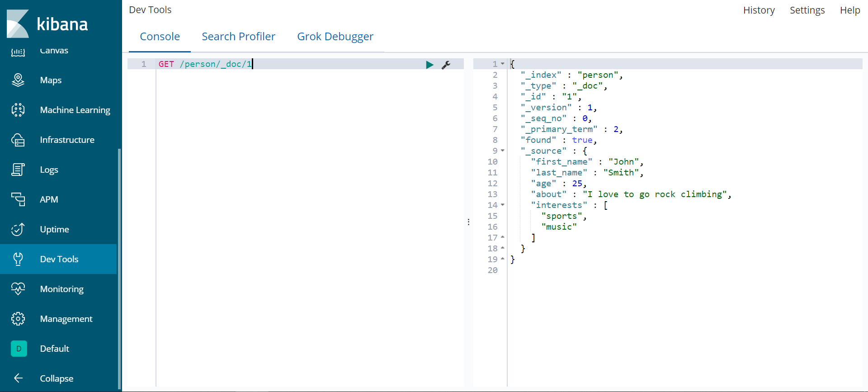Click the "_type" : "_doc" line

pos(564,86)
